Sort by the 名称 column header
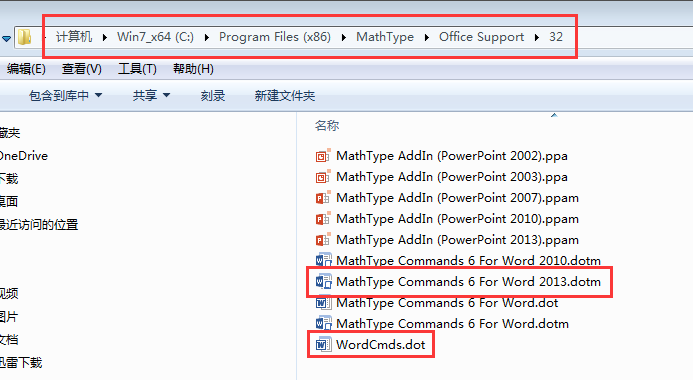This screenshot has width=693, height=380. tap(327, 125)
